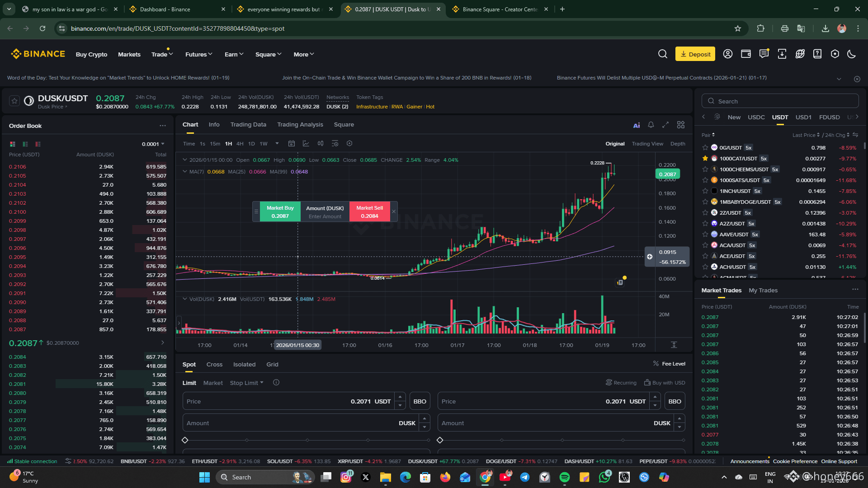Open the chart time interval dropdown arrow
868x488 pixels.
tap(277, 144)
